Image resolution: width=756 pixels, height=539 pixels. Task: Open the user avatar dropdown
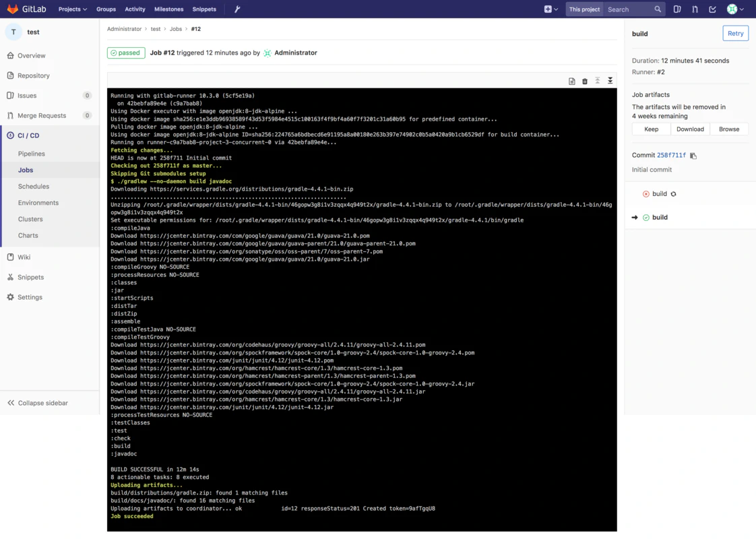pyautogui.click(x=735, y=9)
